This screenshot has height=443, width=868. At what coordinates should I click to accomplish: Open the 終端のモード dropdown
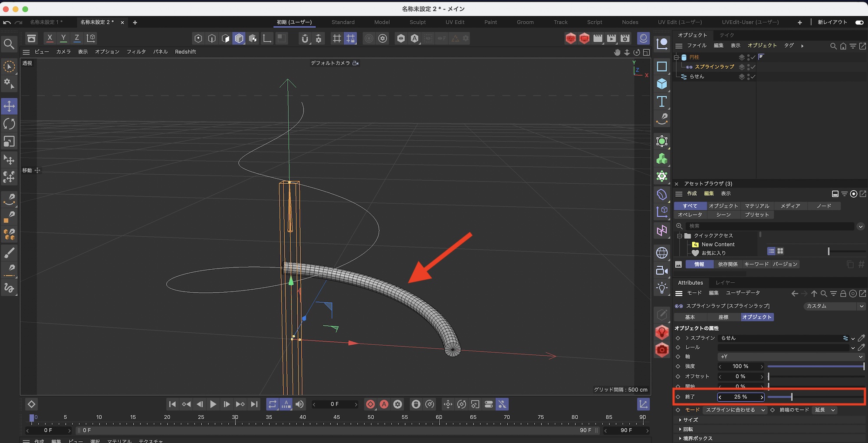click(x=825, y=410)
